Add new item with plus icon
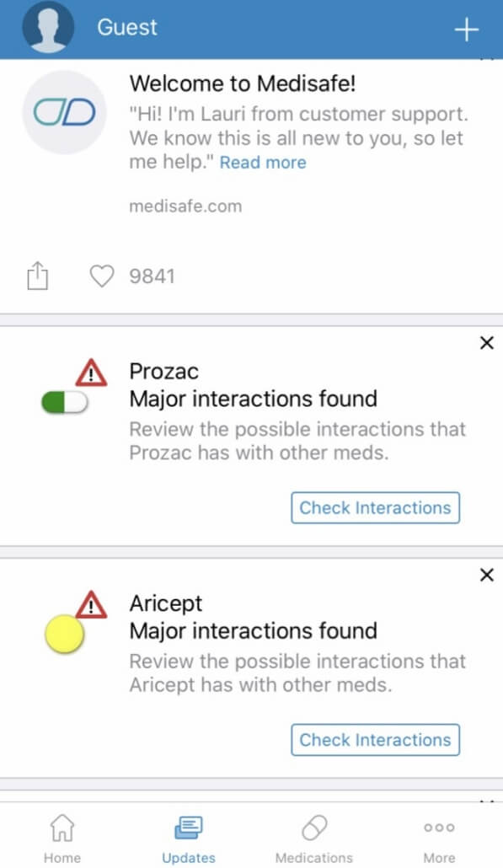 [x=466, y=29]
